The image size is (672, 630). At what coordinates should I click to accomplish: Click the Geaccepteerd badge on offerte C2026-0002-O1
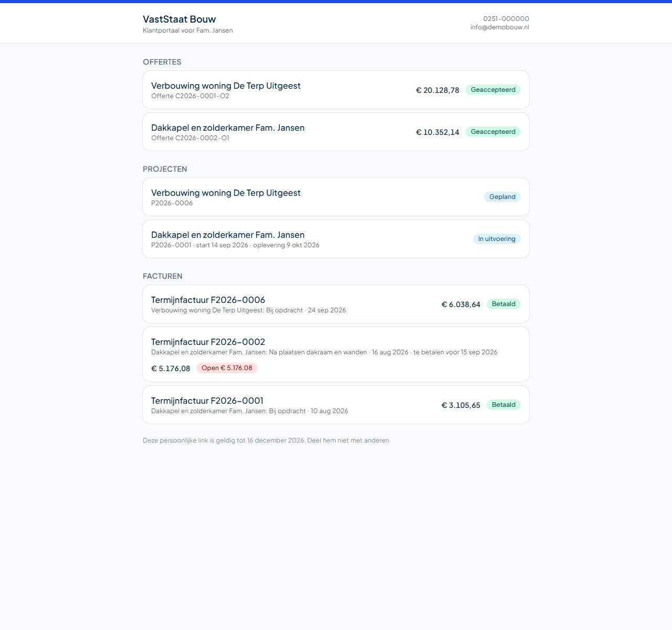[493, 132]
